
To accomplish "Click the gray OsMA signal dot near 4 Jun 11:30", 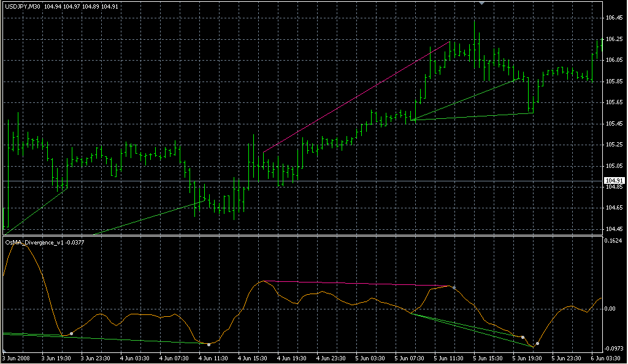I will (209, 344).
